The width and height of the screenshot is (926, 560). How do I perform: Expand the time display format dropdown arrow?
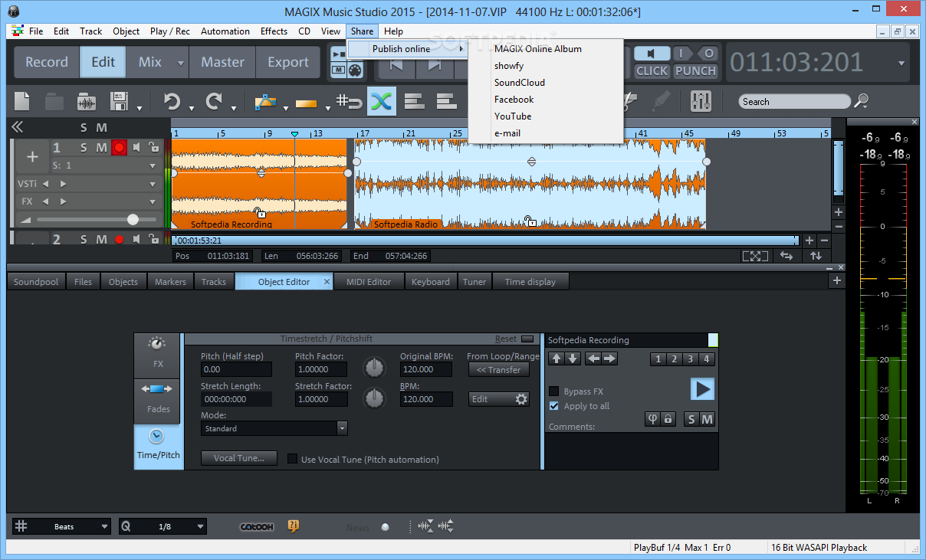pos(901,63)
